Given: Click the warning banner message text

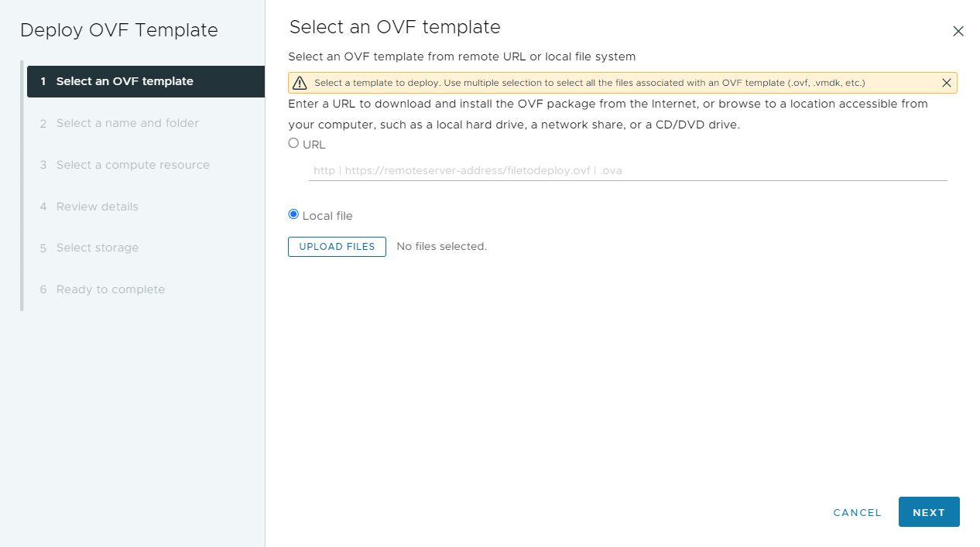Looking at the screenshot, I should (x=589, y=83).
